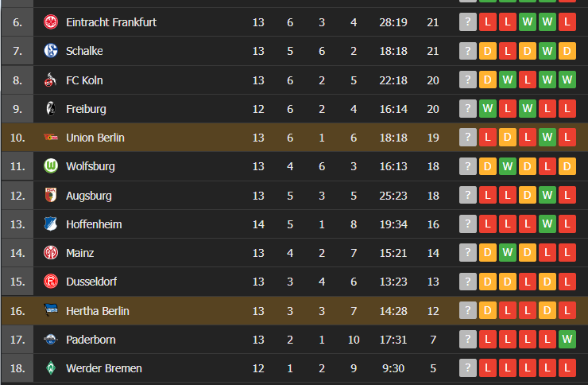This screenshot has height=385, width=588.
Task: Open Hertha Berlin team link
Action: [98, 311]
